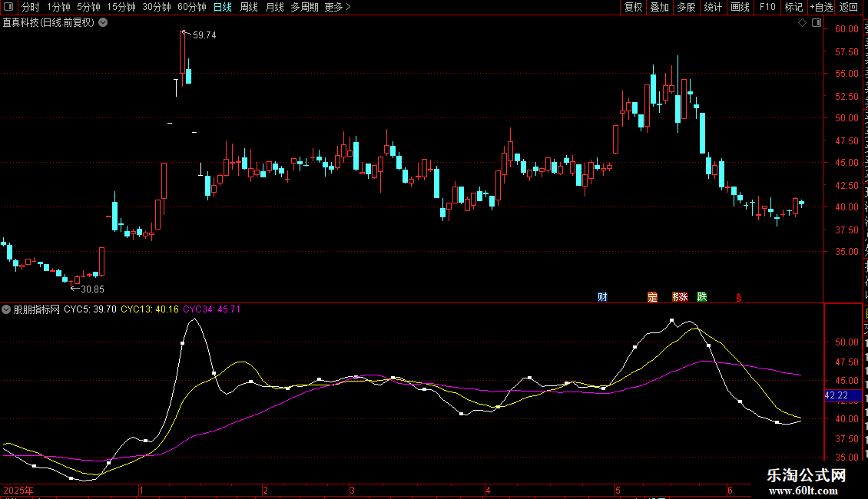Click the 叠加 overlay button
Viewport: 868px width, 499px height.
click(659, 7)
